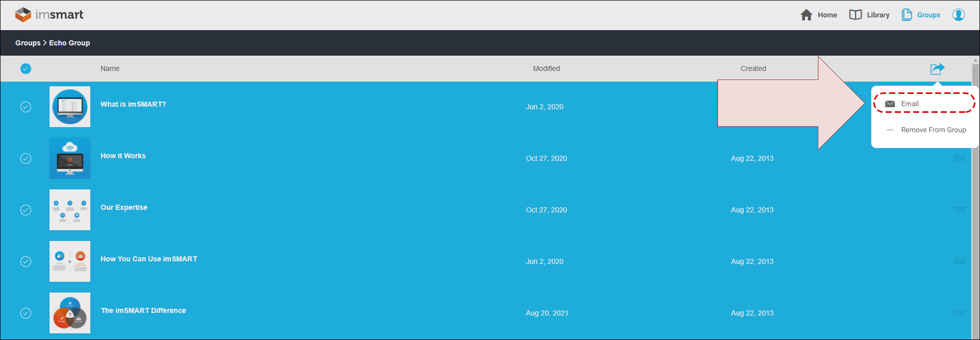
Task: Click the Groups documents icon
Action: pyautogui.click(x=906, y=15)
